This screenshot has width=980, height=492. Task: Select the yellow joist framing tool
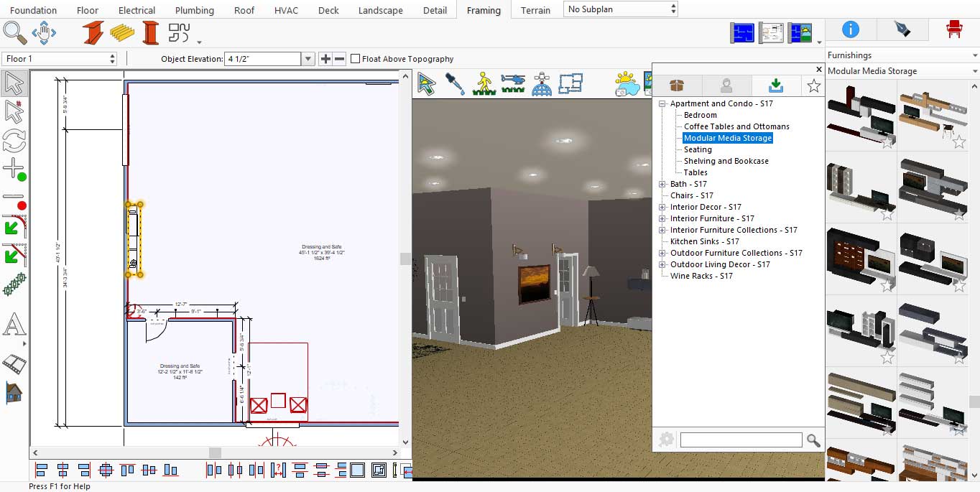[x=122, y=32]
